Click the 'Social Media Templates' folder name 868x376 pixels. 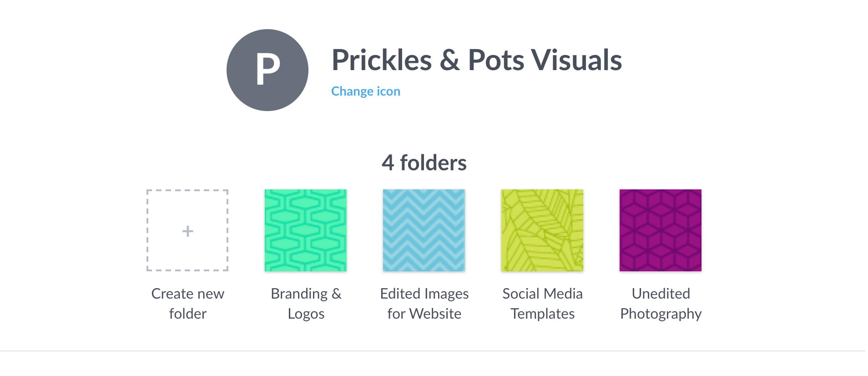542,304
